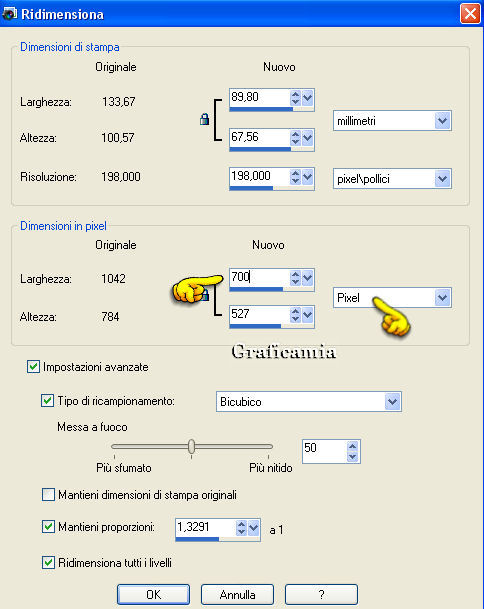Viewport: 484px width, 609px height.
Task: Toggle Mantieni proporzioni checkbox
Action: [x=48, y=527]
